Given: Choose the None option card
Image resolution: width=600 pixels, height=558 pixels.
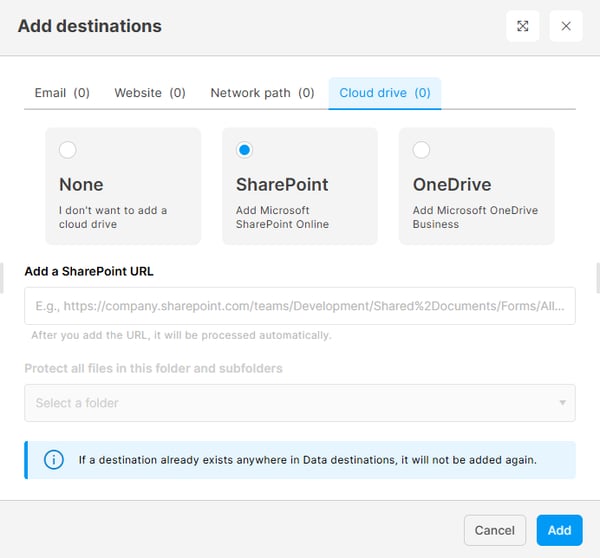Looking at the screenshot, I should pyautogui.click(x=123, y=186).
